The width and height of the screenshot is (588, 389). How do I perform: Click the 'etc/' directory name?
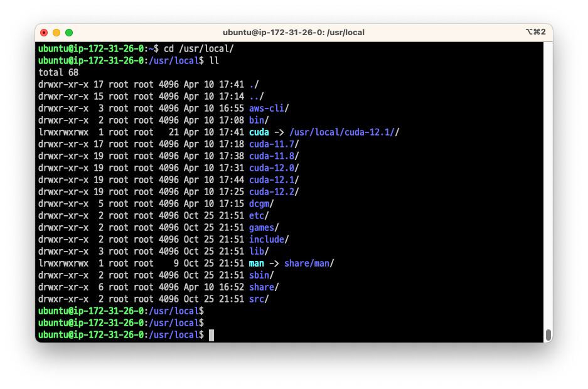point(259,216)
